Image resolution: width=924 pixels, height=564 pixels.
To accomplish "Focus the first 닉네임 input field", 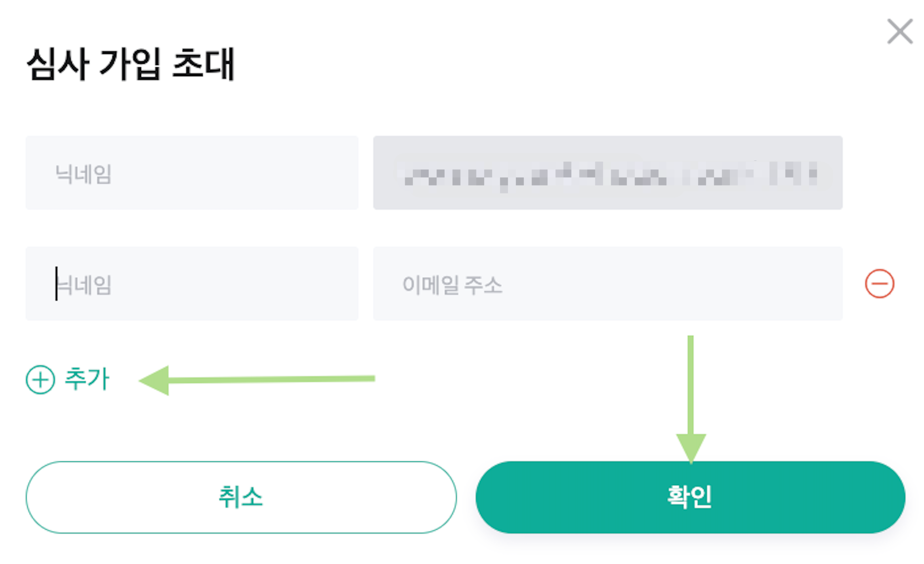I will 192,173.
